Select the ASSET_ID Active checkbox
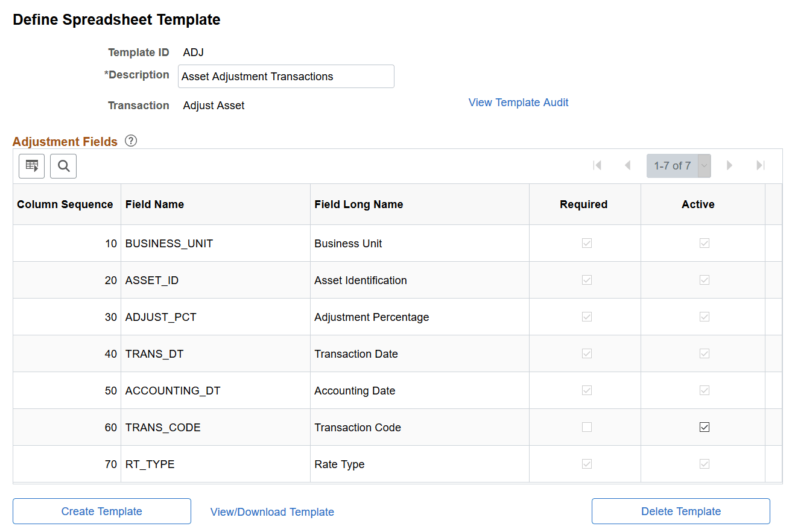The height and width of the screenshot is (532, 795). click(704, 280)
